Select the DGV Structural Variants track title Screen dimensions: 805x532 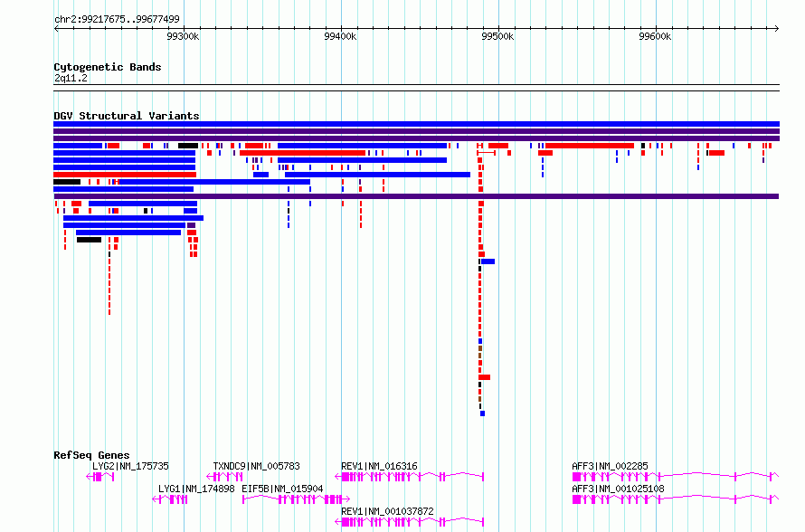pyautogui.click(x=127, y=116)
